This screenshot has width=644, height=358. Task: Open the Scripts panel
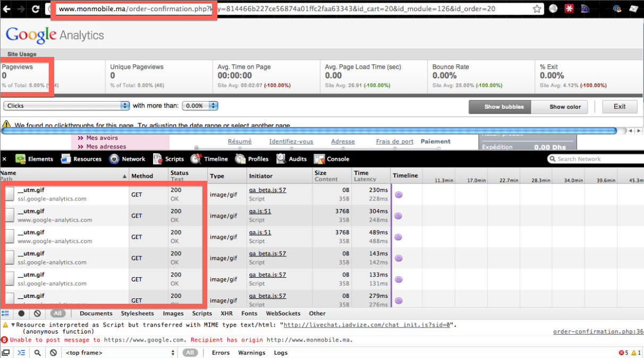coord(168,159)
